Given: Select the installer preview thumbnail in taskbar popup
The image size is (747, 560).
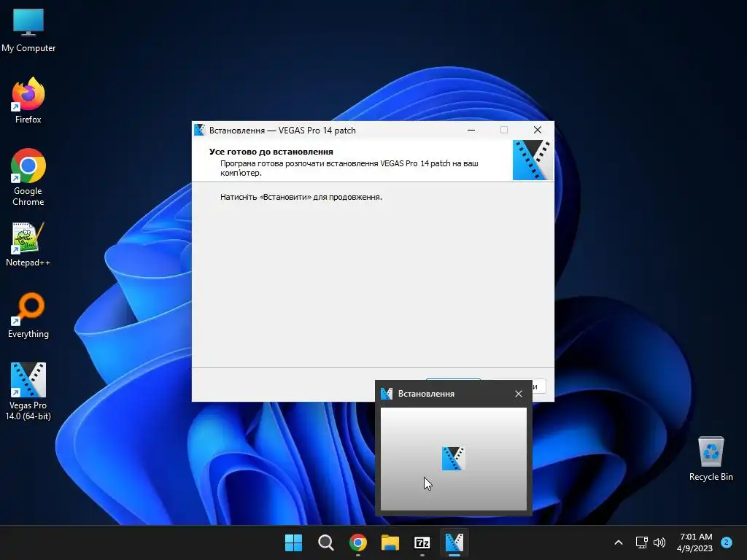Looking at the screenshot, I should pyautogui.click(x=454, y=459).
